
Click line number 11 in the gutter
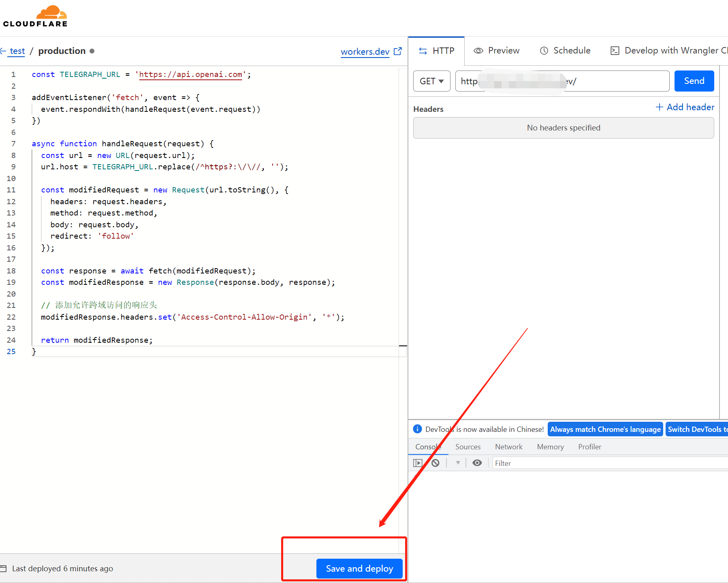click(x=11, y=190)
